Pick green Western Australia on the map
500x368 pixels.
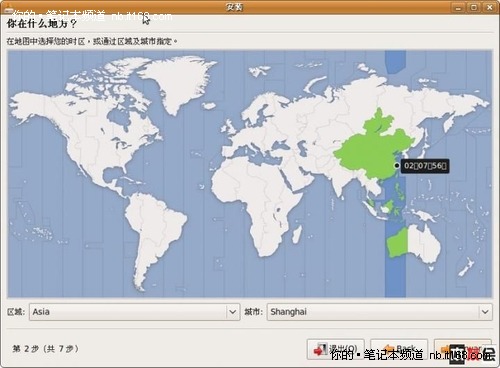click(397, 243)
